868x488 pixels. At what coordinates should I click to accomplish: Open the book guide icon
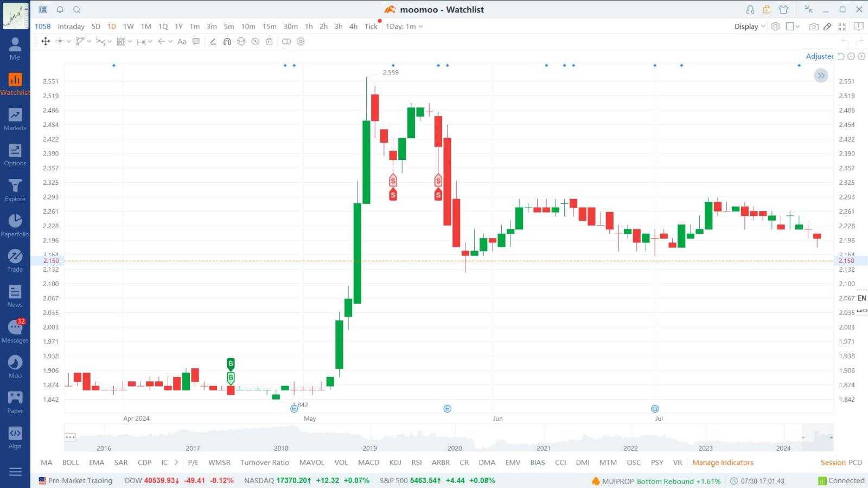click(x=858, y=26)
